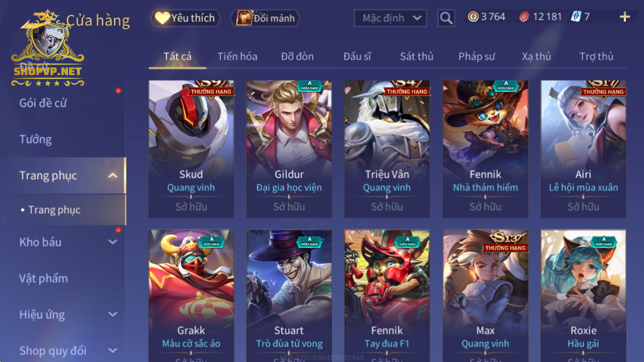Select the Tiến hóa tab
The height and width of the screenshot is (362, 644).
(237, 56)
